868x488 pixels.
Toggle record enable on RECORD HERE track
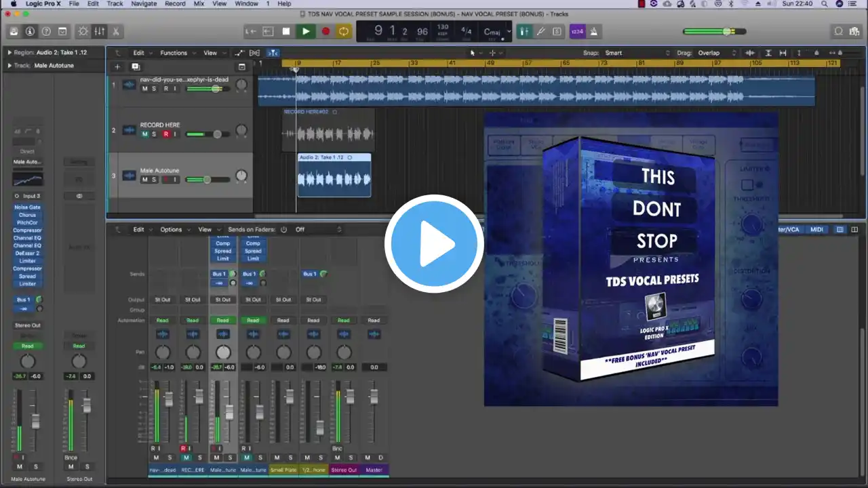[165, 134]
